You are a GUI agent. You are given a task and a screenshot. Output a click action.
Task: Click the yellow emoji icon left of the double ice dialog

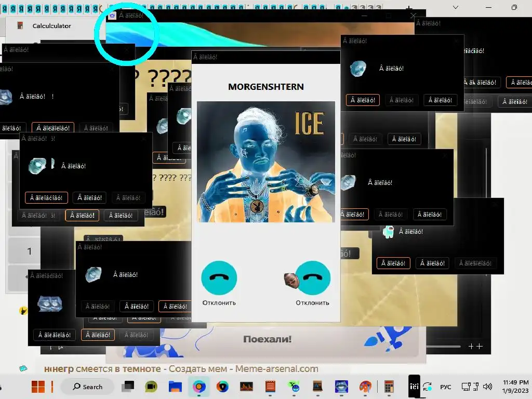23,311
